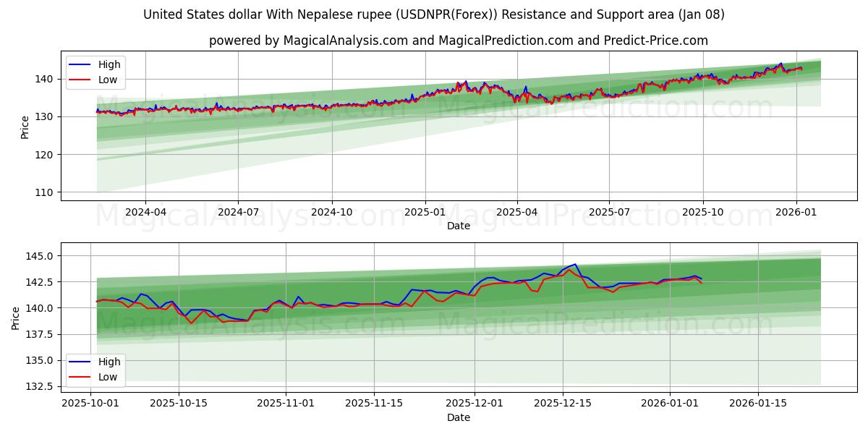Select the peak price point near 2026-01 top chart

click(x=780, y=64)
